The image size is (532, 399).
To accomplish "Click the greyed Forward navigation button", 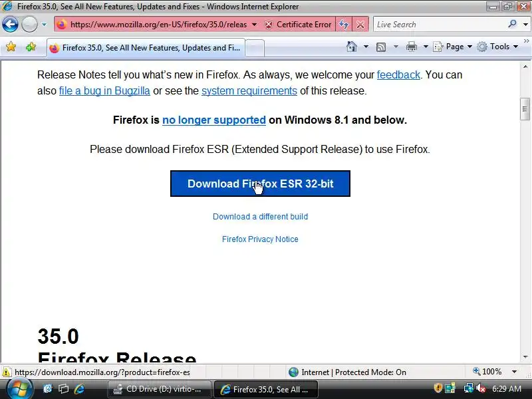I will (x=29, y=25).
